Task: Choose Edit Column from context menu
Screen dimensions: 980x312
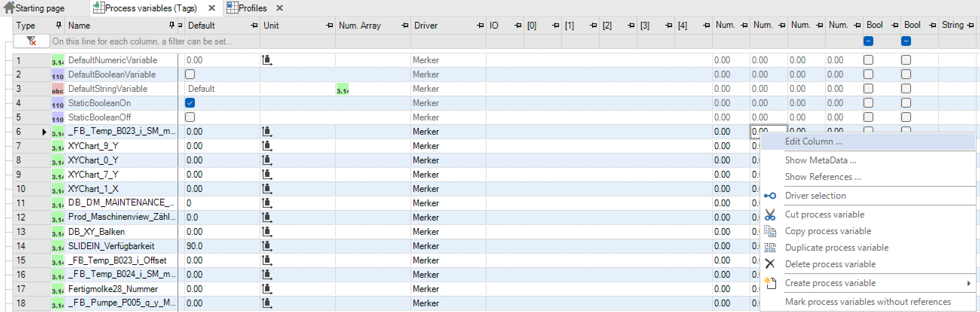Action: [868, 142]
